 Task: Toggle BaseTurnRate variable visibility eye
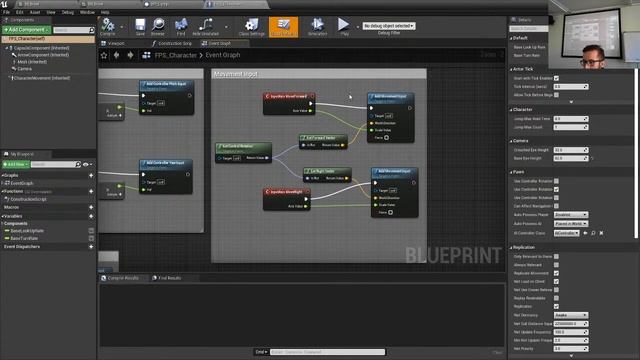[x=91, y=238]
